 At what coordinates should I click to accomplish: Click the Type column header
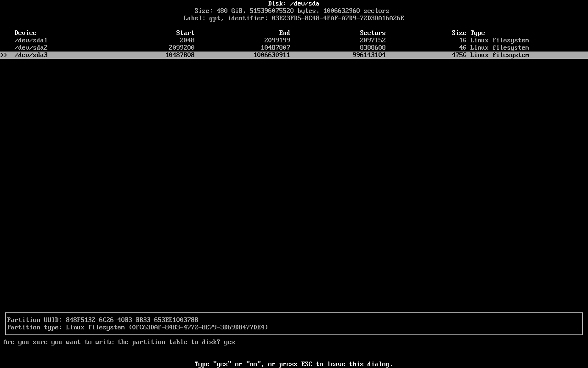(x=478, y=33)
